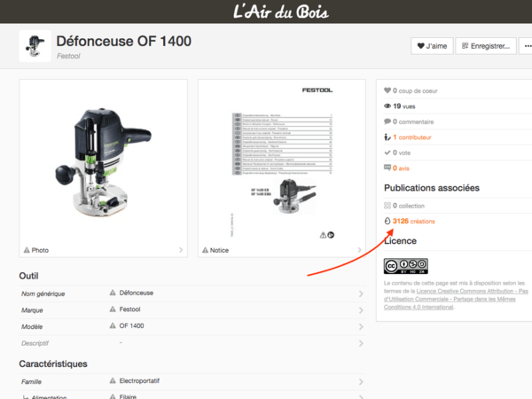This screenshot has width=532, height=399.
Task: Click the Creative Commons license badge
Action: (x=405, y=265)
